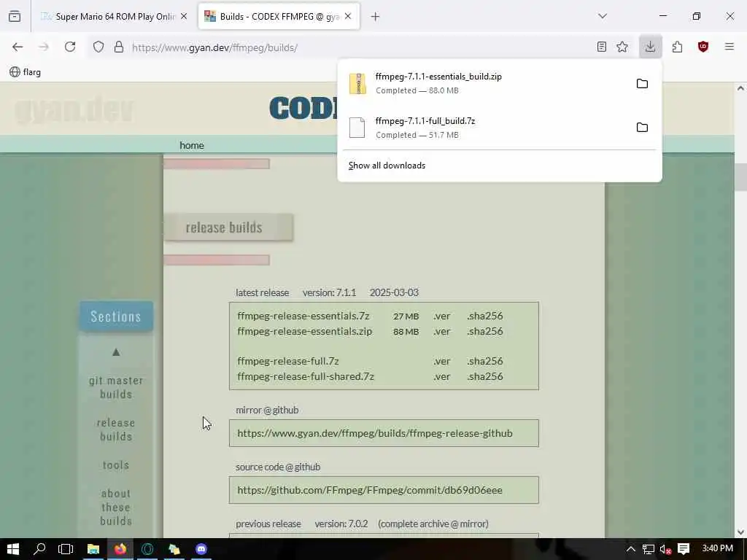Open the notifications action center icon
The width and height of the screenshot is (747, 560).
click(x=684, y=549)
